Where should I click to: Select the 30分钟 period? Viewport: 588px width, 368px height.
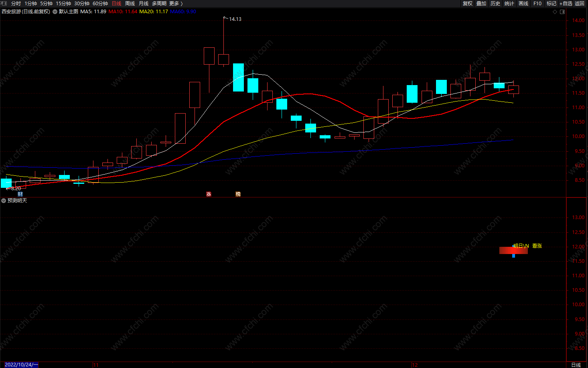tap(82, 3)
